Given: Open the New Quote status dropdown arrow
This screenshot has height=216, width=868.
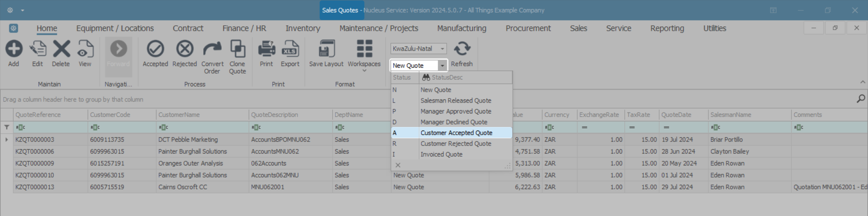Looking at the screenshot, I should pos(442,66).
